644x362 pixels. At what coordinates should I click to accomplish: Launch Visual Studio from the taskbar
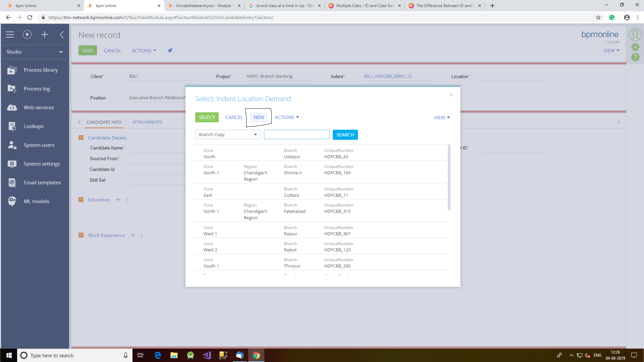(x=207, y=355)
